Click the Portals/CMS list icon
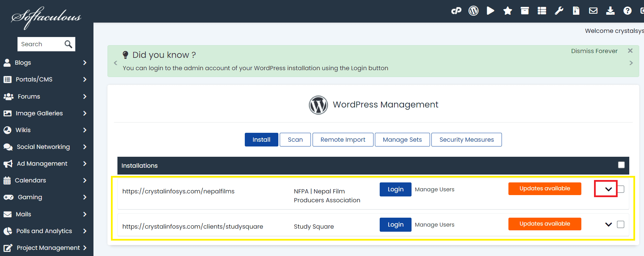This screenshot has height=256, width=644. pos(7,79)
